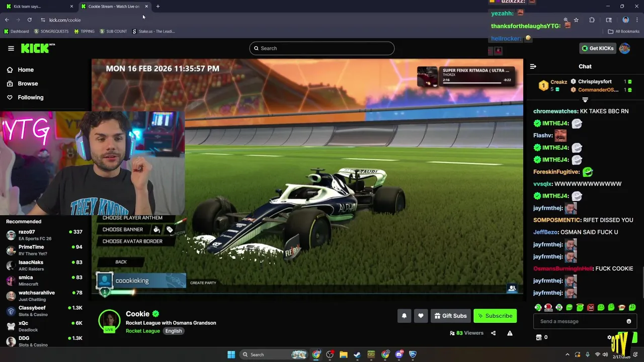Screen dimensions: 644x362
Task: Open recommended channel PrimeTime
Action: point(44,250)
